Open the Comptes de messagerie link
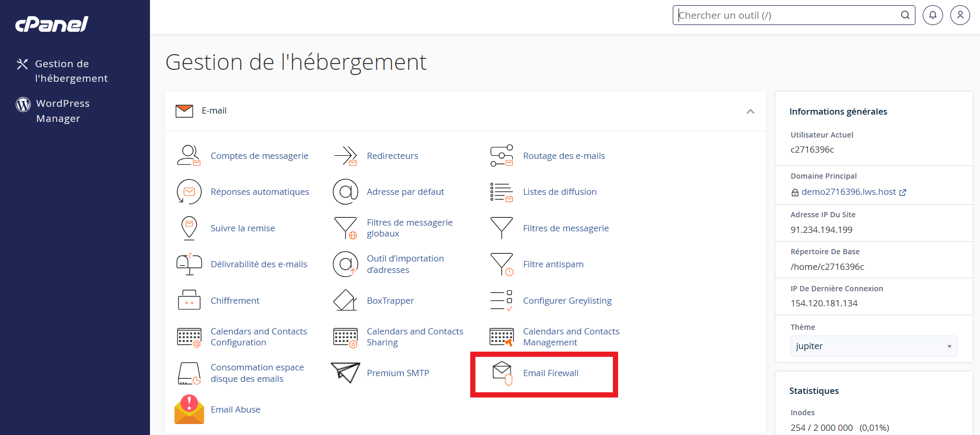The width and height of the screenshot is (980, 435). [x=259, y=156]
